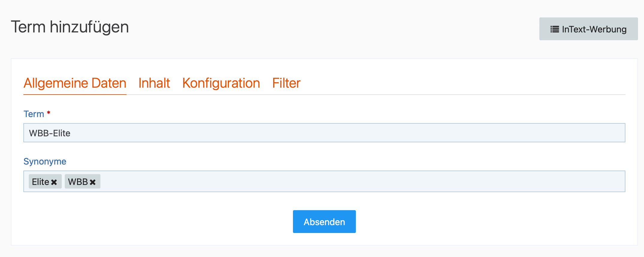Submit the form with Absenden

324,222
